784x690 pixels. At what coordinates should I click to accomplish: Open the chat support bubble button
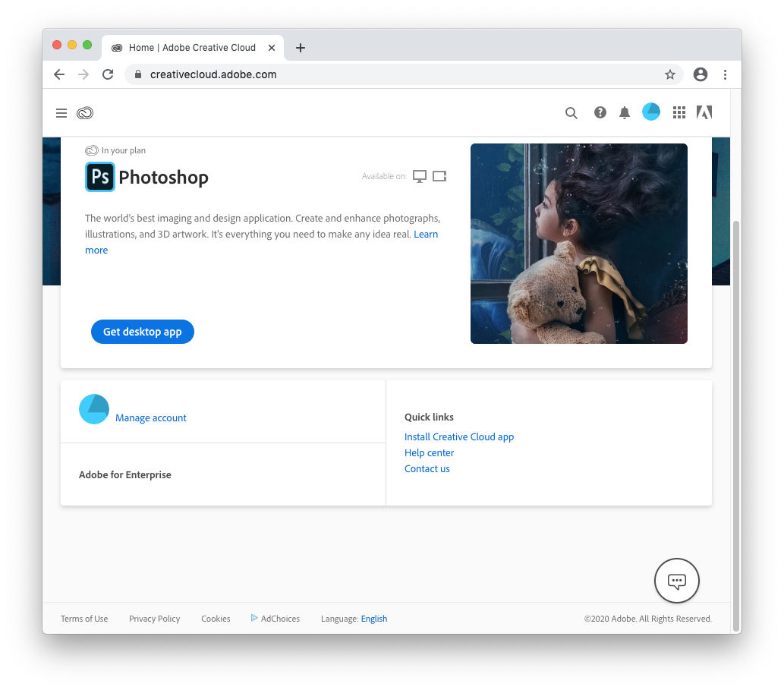tap(676, 581)
